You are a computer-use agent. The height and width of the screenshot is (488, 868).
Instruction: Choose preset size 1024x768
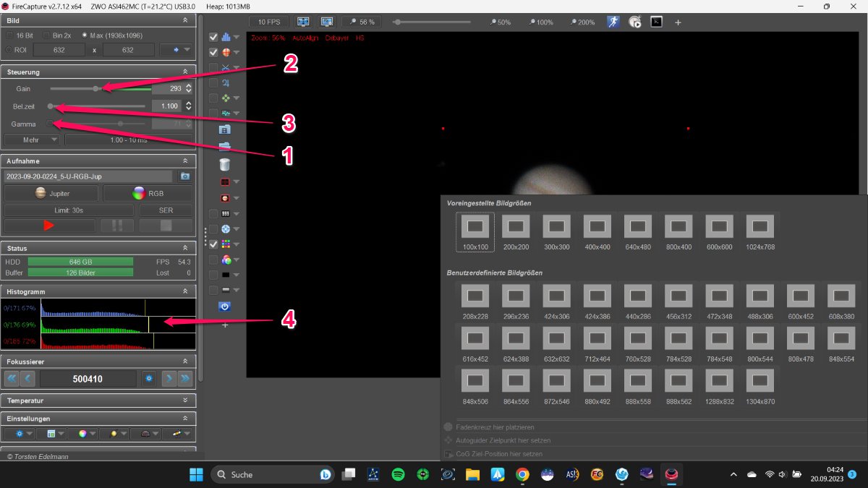(759, 233)
